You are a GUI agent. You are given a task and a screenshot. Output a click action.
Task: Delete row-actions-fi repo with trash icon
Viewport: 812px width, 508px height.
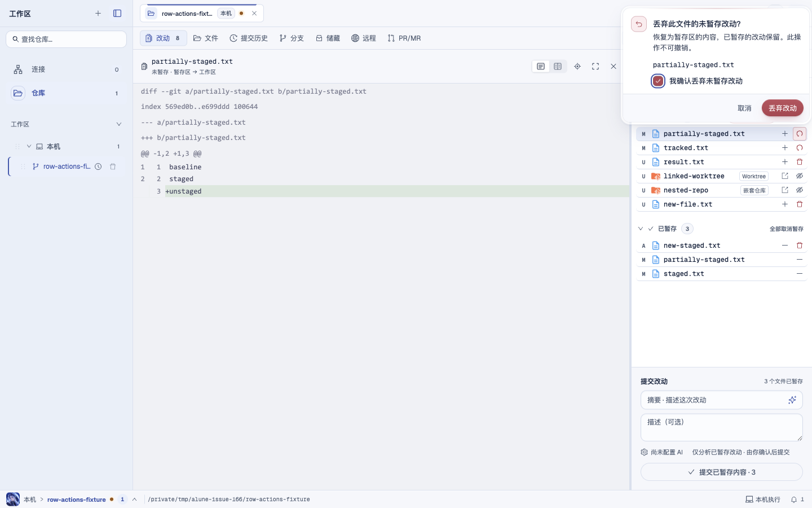pyautogui.click(x=113, y=167)
